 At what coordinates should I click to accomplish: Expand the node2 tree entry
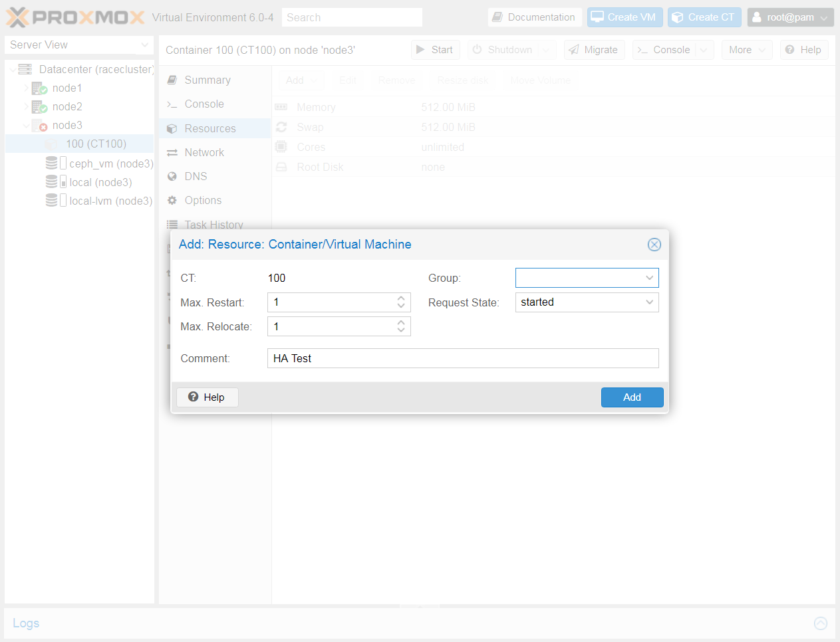26,106
